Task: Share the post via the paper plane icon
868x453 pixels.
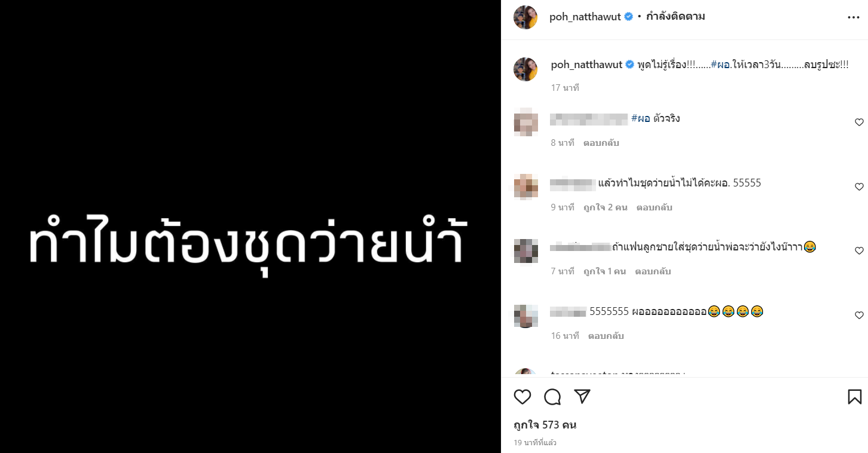Action: (582, 397)
